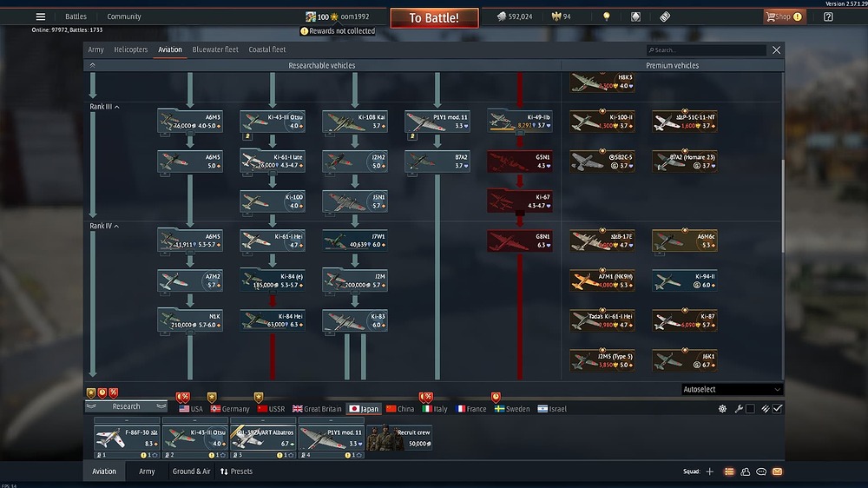Viewport: 868px width, 488px height.
Task: Select the Great Britain nation
Action: click(x=317, y=409)
